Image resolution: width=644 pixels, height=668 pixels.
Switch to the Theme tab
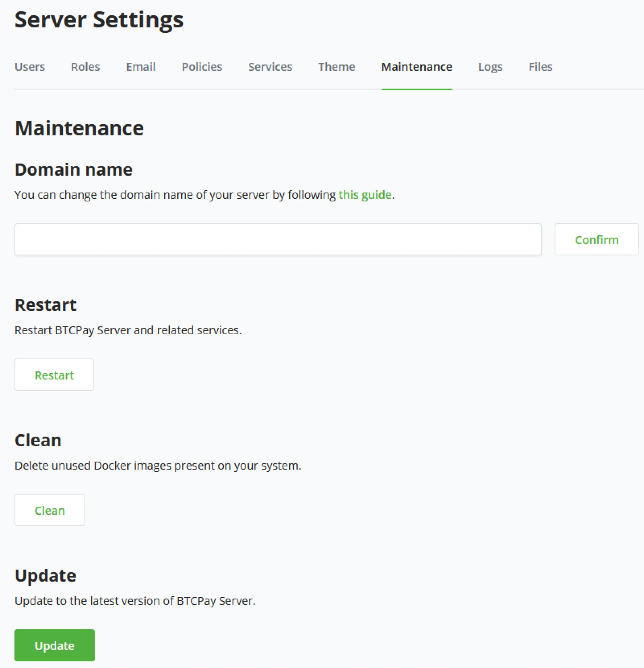point(336,67)
